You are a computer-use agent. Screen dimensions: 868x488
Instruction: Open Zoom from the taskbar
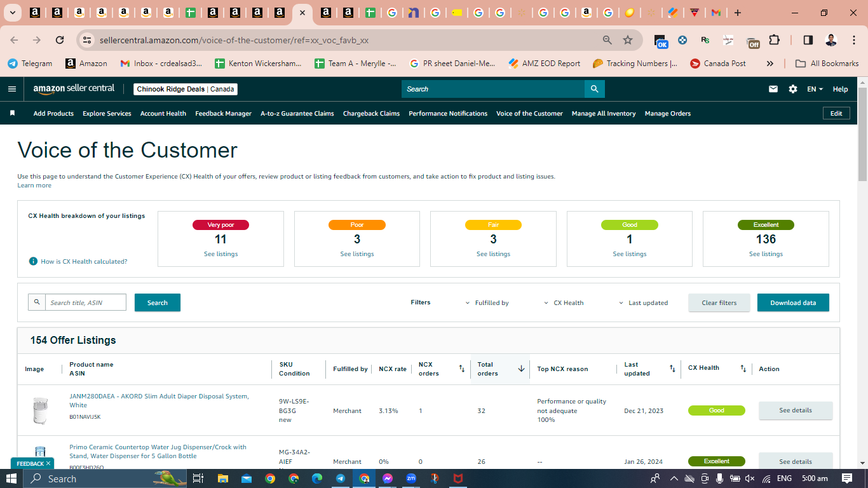[411, 478]
